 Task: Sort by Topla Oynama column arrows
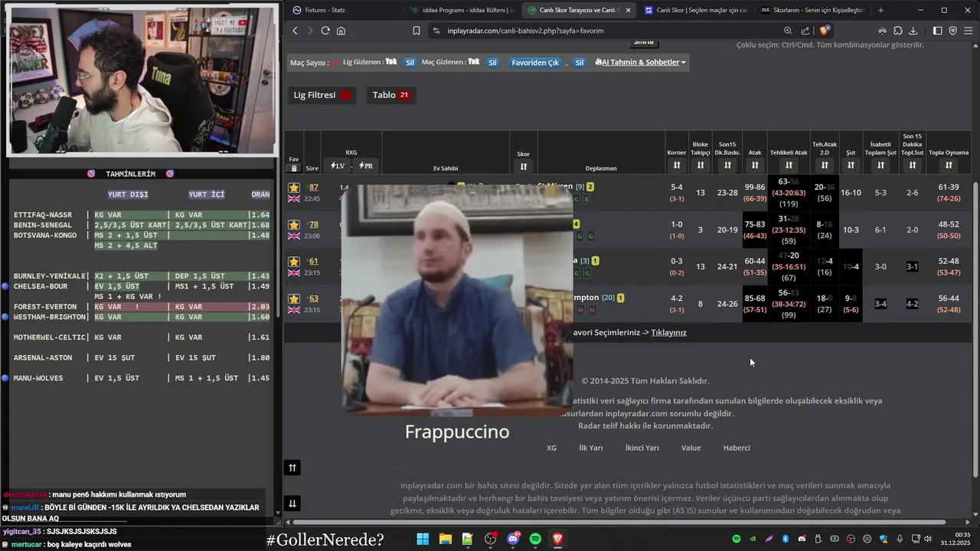click(x=949, y=165)
